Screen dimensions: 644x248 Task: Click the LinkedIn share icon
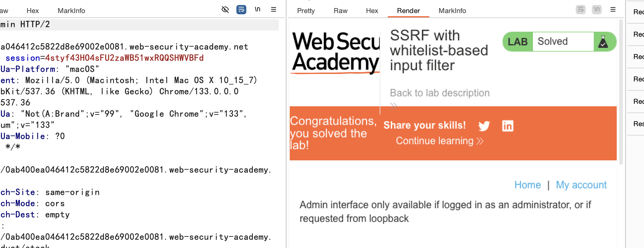(x=508, y=126)
